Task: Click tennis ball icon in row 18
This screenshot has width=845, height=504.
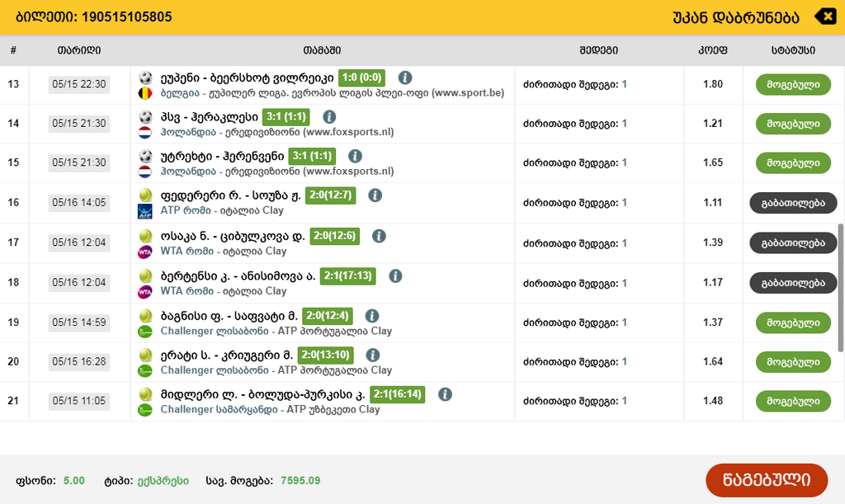Action: [145, 276]
